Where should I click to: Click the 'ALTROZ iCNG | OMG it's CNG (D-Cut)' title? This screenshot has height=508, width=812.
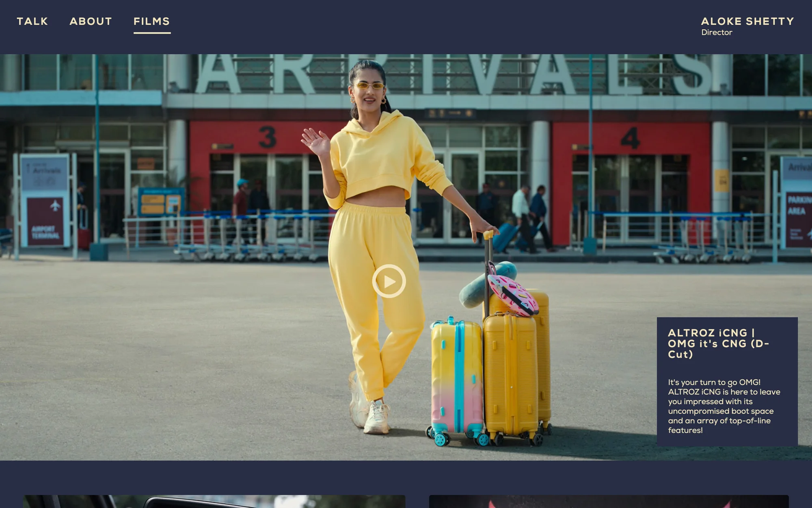click(719, 344)
